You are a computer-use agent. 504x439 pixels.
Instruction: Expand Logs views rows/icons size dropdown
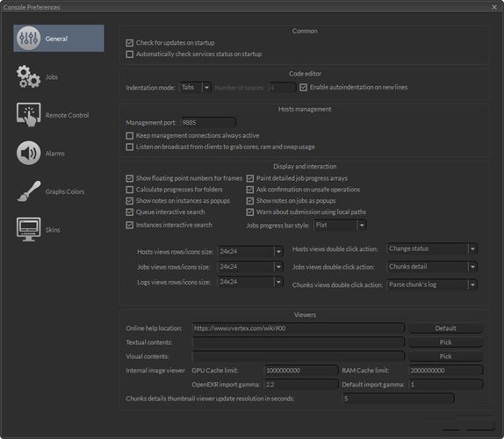click(x=250, y=282)
